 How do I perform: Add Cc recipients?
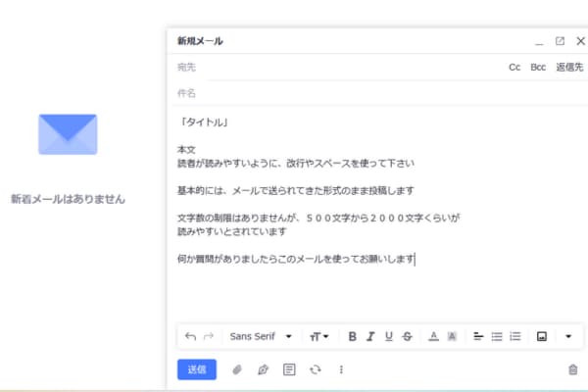click(514, 67)
